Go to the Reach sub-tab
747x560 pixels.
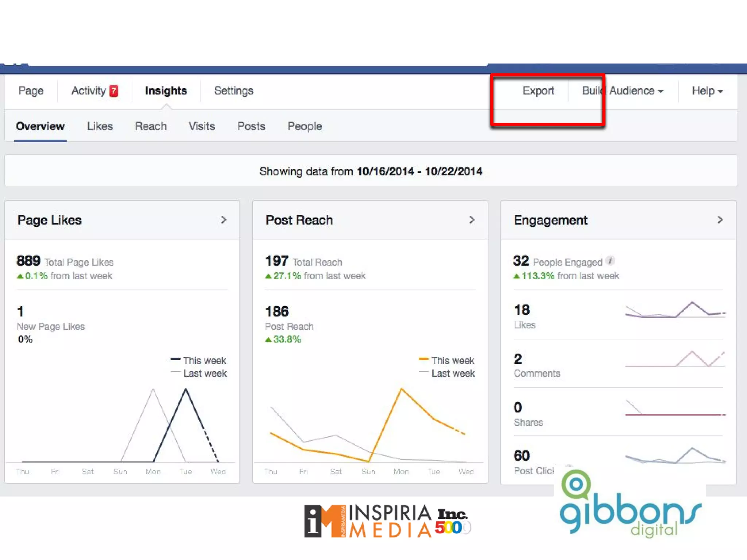151,127
